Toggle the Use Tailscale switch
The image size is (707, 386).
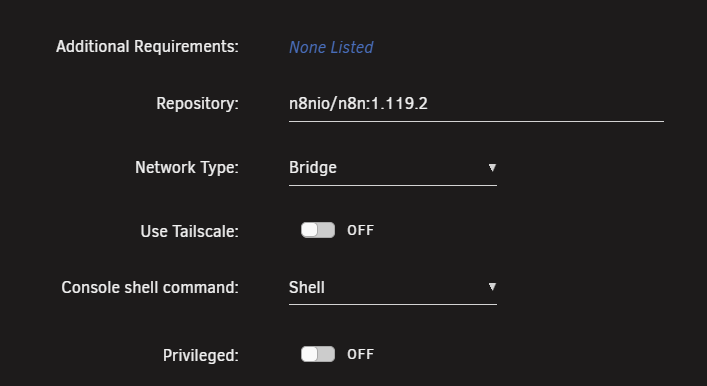click(318, 230)
